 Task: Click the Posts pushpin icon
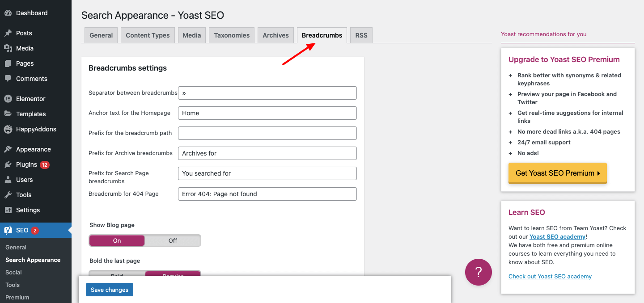tap(8, 33)
